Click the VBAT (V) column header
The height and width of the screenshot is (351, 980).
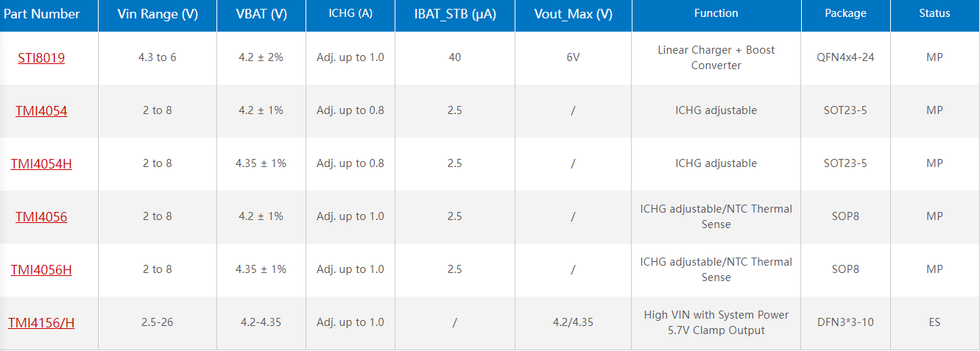click(x=261, y=14)
